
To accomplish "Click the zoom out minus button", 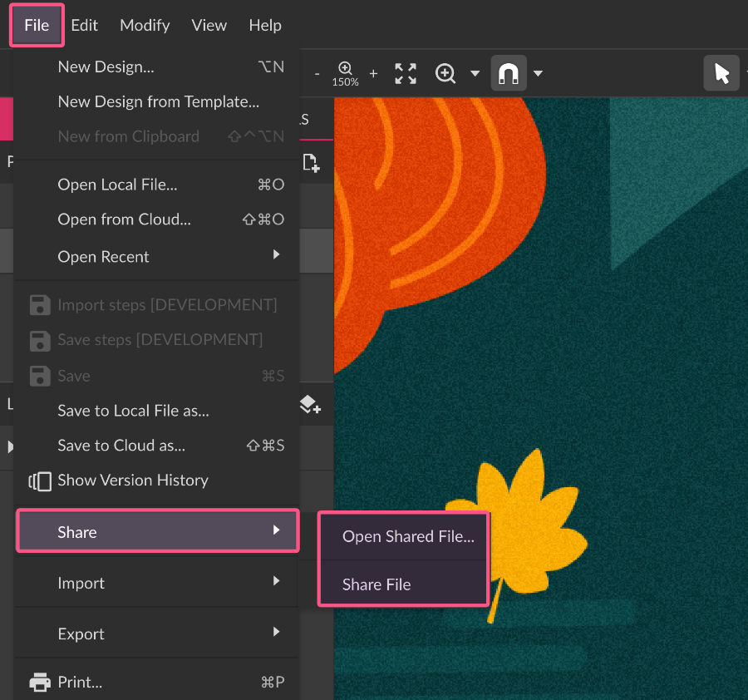I will pos(317,73).
